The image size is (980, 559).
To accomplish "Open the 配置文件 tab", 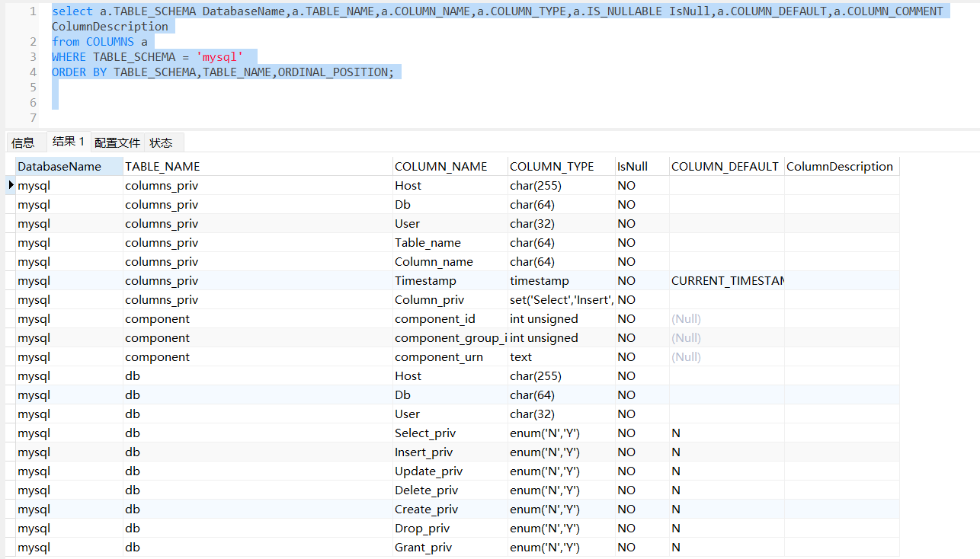I will [x=117, y=142].
